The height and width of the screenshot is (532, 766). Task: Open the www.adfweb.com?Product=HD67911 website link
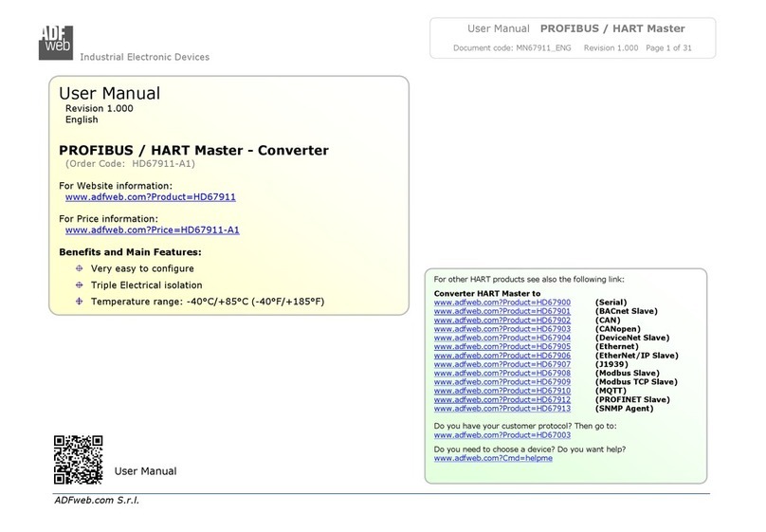(x=151, y=197)
